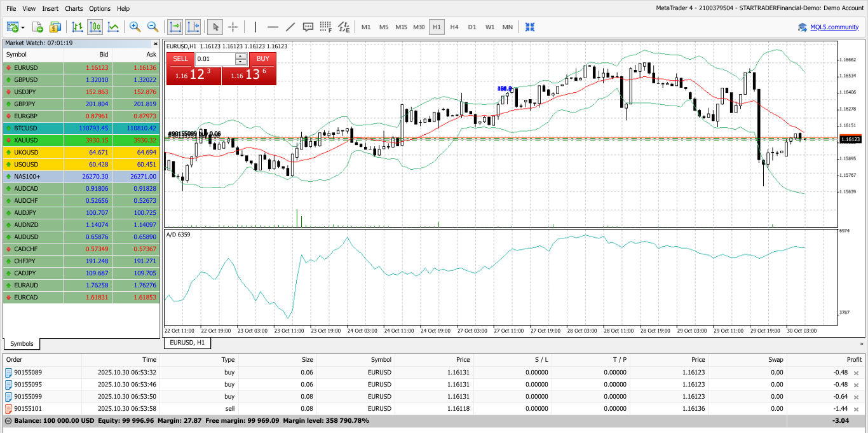The height and width of the screenshot is (433, 868).
Task: Select the EURUSD, H1 chart tab
Action: 187,343
